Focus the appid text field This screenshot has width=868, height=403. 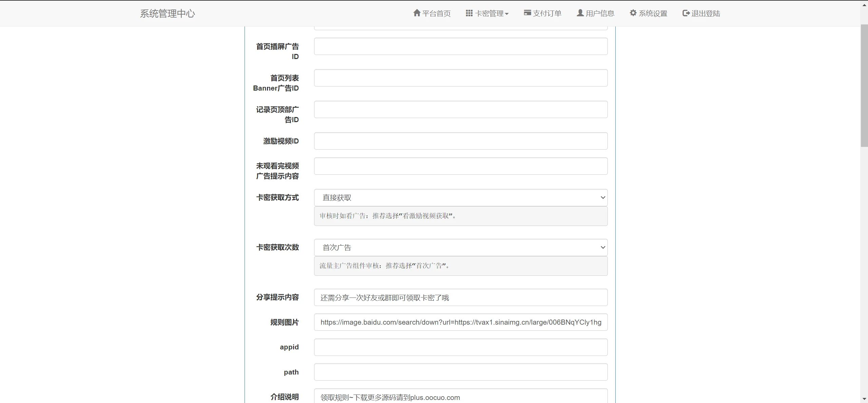pyautogui.click(x=460, y=347)
